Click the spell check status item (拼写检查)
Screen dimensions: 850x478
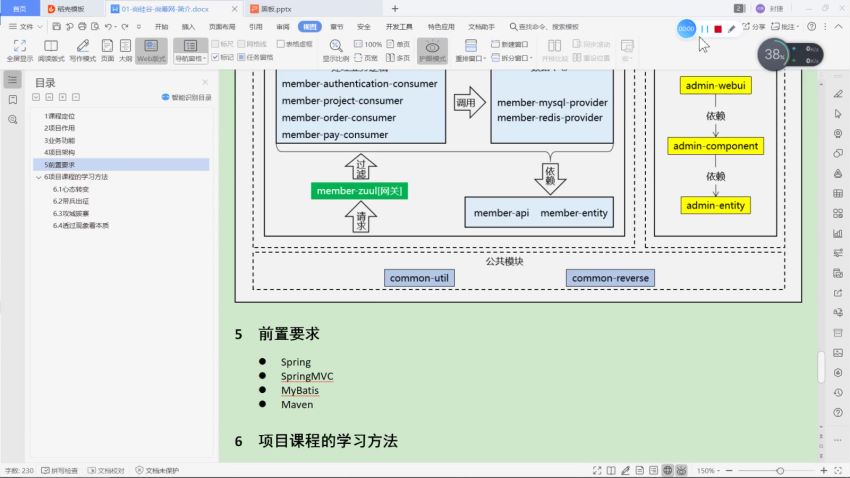60,471
